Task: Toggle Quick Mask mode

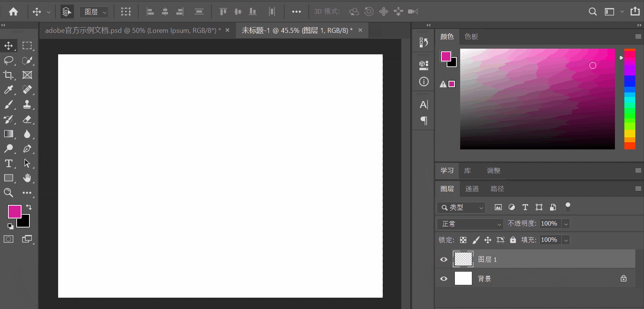Action: tap(8, 239)
